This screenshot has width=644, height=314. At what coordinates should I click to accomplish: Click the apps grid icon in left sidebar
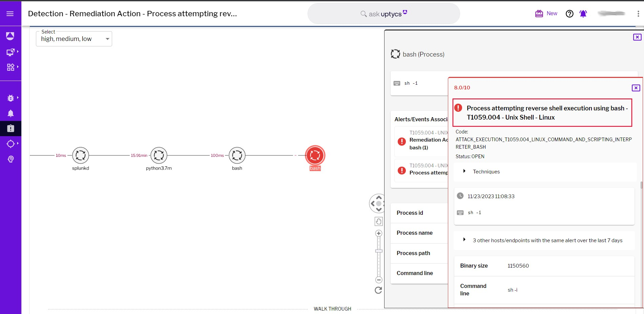point(10,67)
